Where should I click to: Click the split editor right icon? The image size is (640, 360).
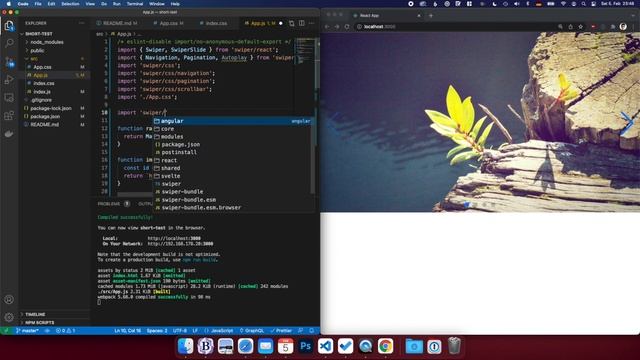click(x=302, y=23)
